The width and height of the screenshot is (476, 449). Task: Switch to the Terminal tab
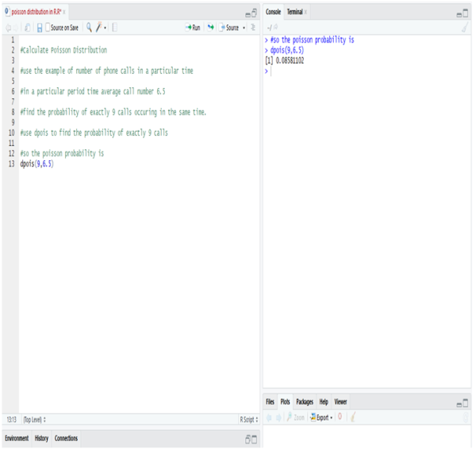(294, 13)
